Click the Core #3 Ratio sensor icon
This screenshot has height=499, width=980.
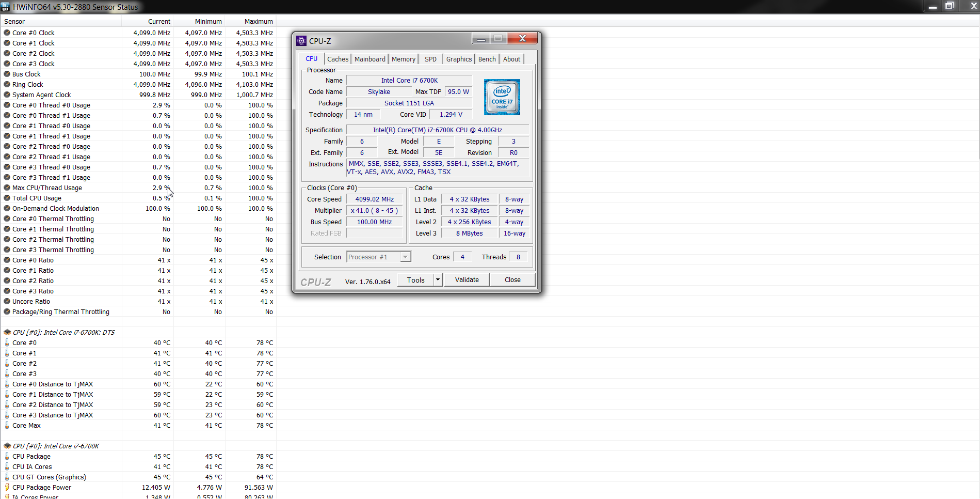point(7,291)
